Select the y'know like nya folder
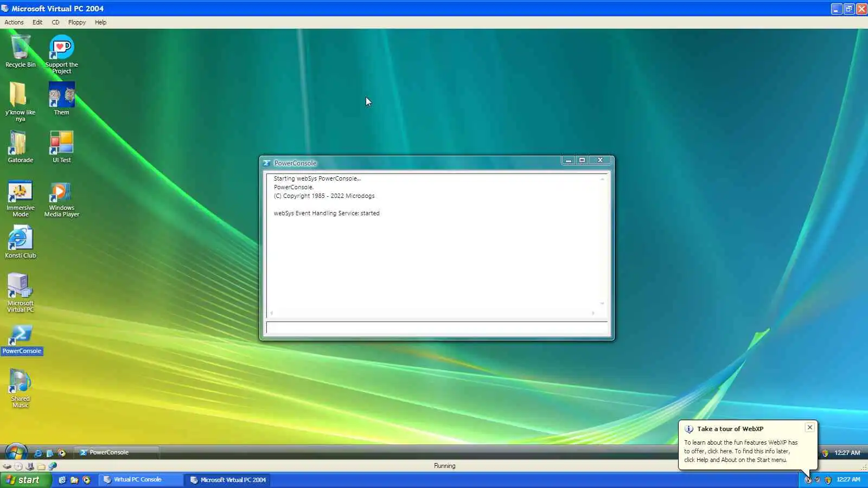The width and height of the screenshot is (868, 488). [20, 102]
